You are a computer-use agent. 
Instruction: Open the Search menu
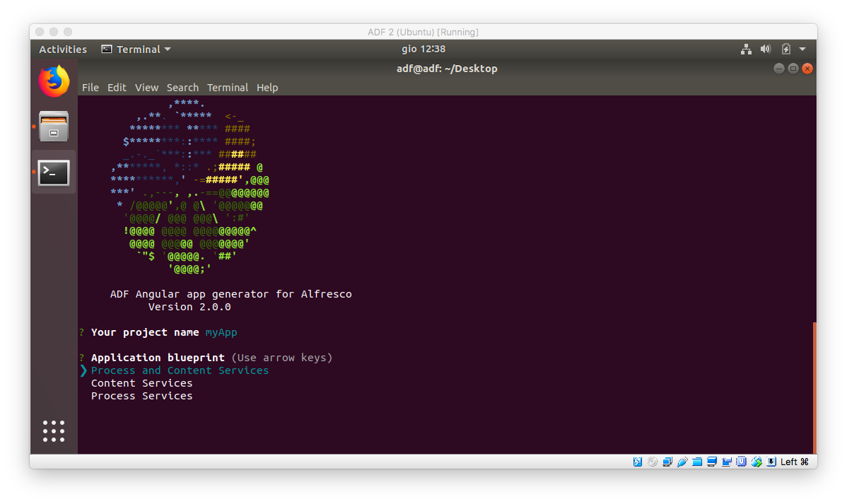[182, 88]
